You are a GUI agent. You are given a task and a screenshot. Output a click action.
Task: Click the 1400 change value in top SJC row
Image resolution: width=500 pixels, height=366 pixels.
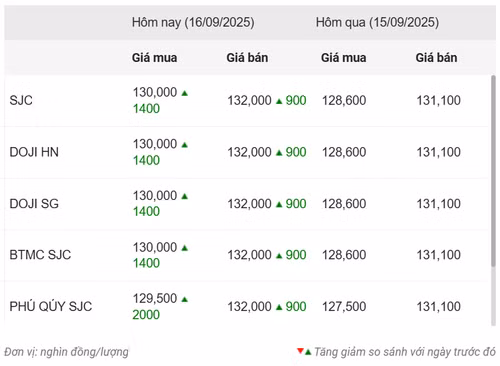(146, 109)
